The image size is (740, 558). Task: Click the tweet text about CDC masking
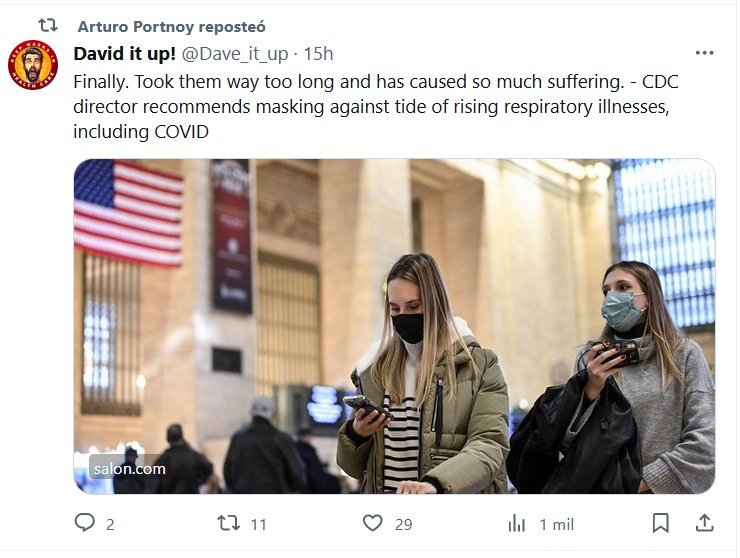coord(376,106)
